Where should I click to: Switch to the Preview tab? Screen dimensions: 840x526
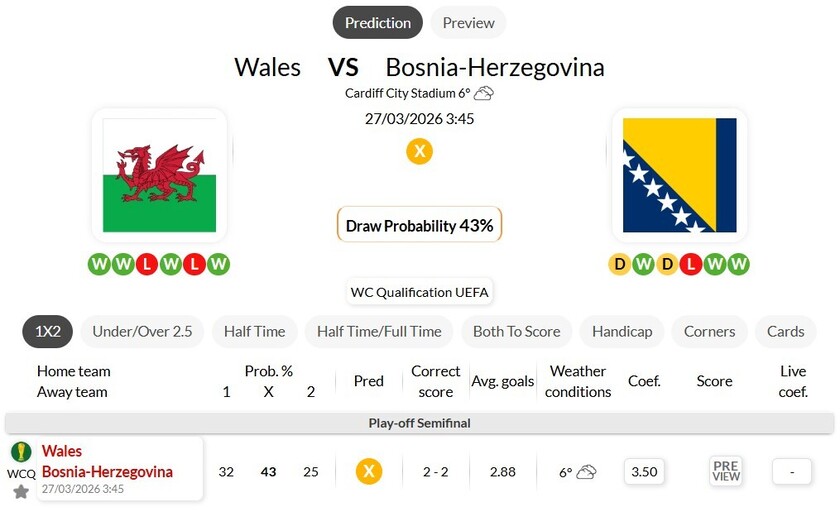[x=468, y=23]
